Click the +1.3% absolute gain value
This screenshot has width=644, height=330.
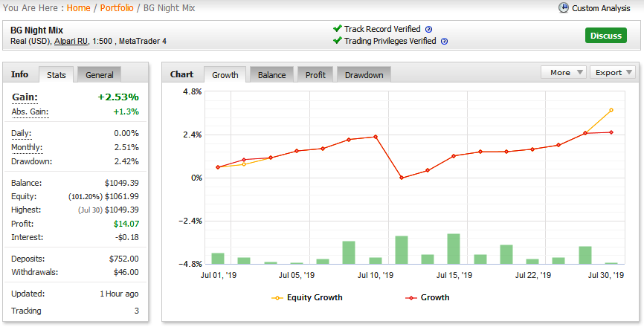(126, 111)
